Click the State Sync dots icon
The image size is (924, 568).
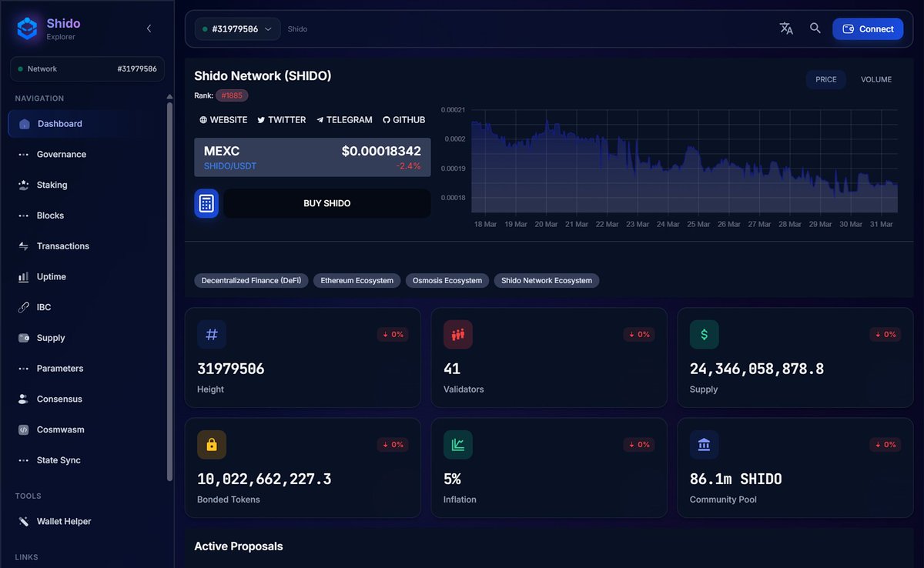tap(23, 460)
